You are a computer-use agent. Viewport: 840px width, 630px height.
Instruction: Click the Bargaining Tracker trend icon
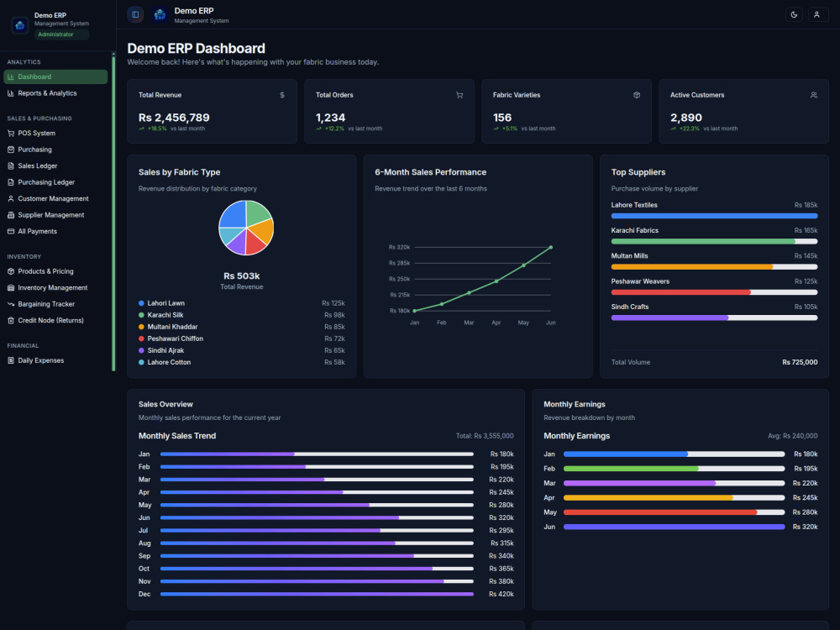coord(11,304)
